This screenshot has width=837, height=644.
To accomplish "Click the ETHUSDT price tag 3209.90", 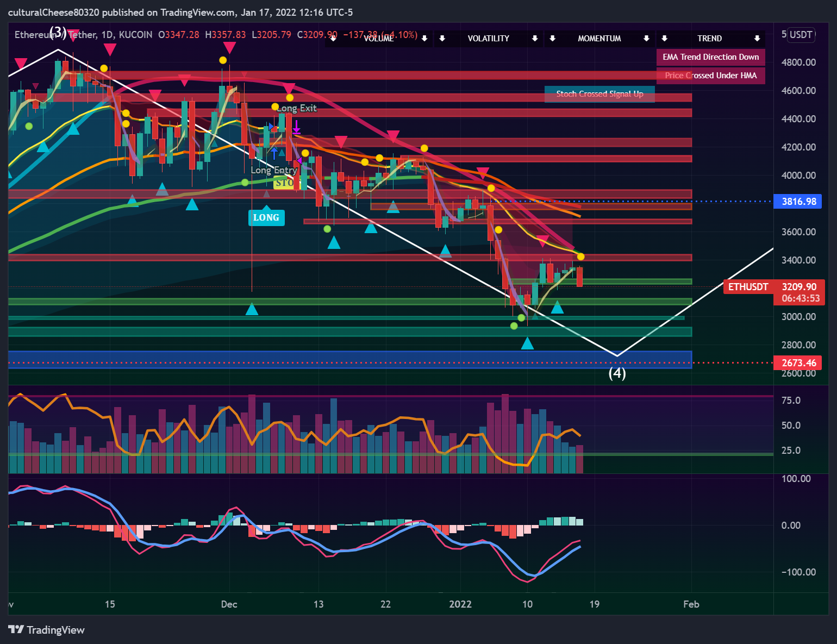I will tap(774, 287).
